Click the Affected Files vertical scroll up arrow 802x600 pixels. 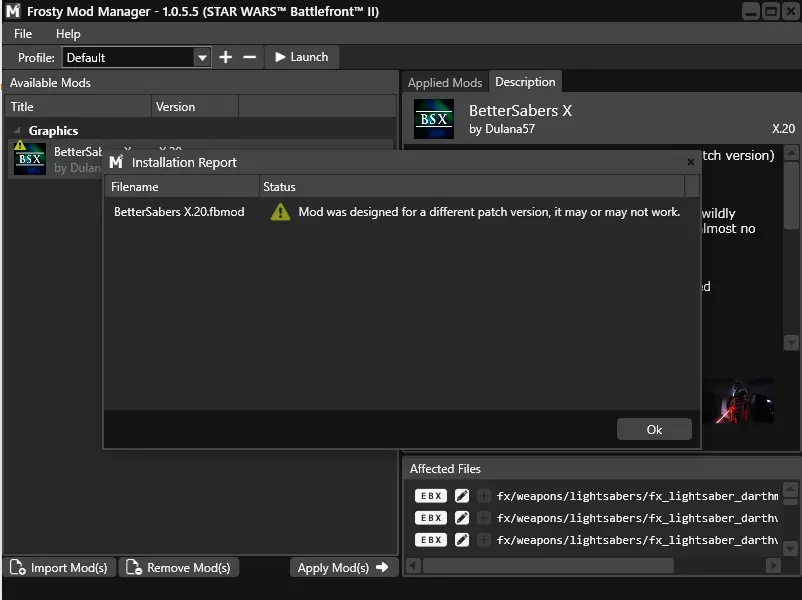coord(790,490)
